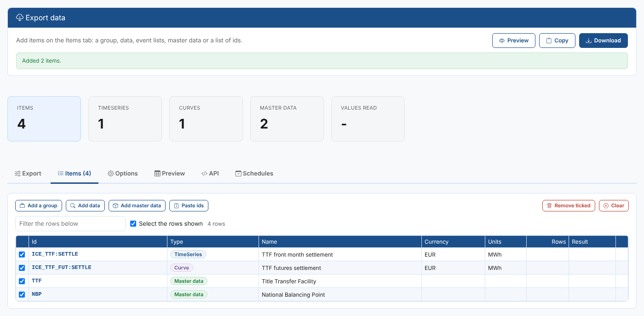Image resolution: width=644 pixels, height=316 pixels.
Task: Click Add master data button
Action: pyautogui.click(x=137, y=205)
